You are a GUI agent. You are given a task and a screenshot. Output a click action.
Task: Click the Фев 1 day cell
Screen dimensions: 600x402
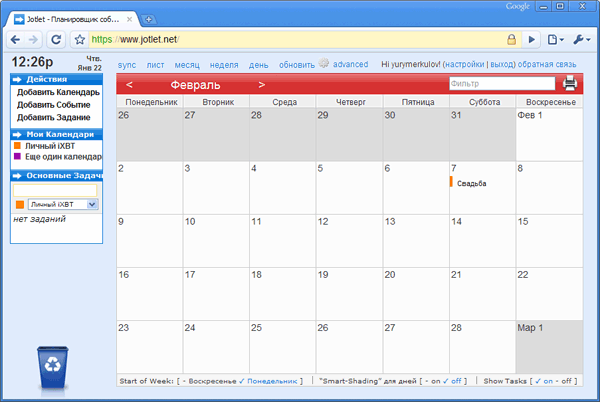tap(549, 134)
